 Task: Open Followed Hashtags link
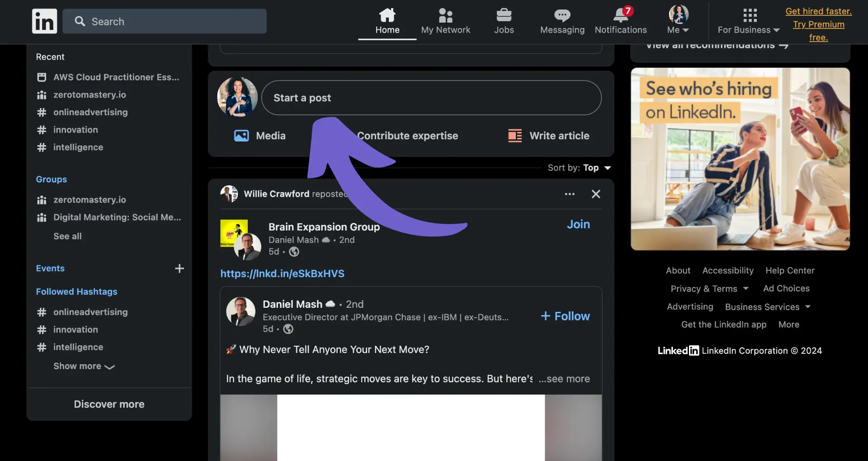tap(76, 292)
